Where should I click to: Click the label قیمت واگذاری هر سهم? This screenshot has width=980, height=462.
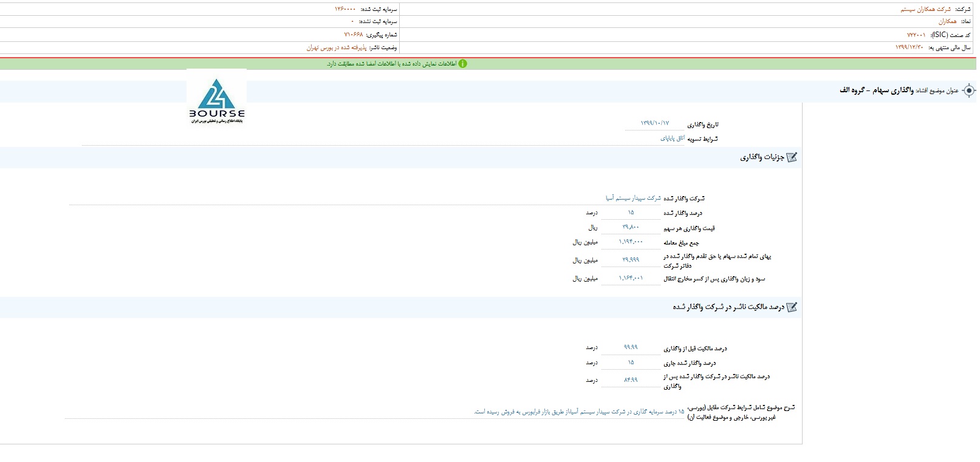coord(689,228)
